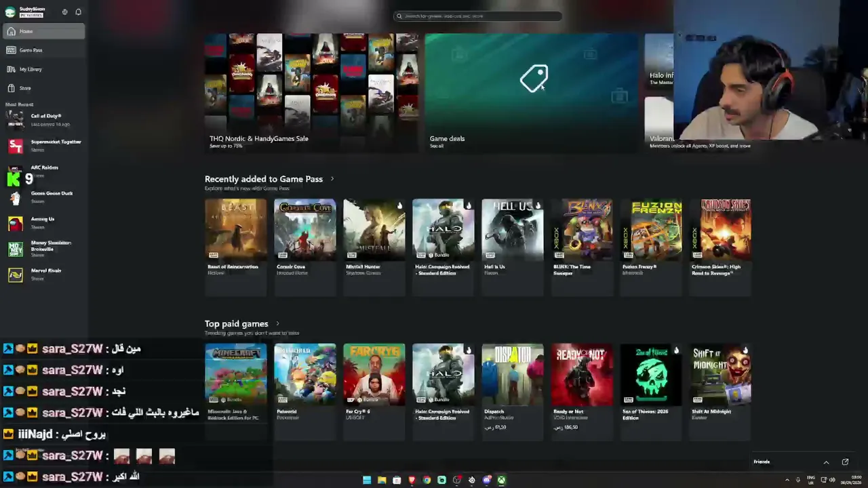Select Marvel Rivals in the recent list

(x=44, y=274)
